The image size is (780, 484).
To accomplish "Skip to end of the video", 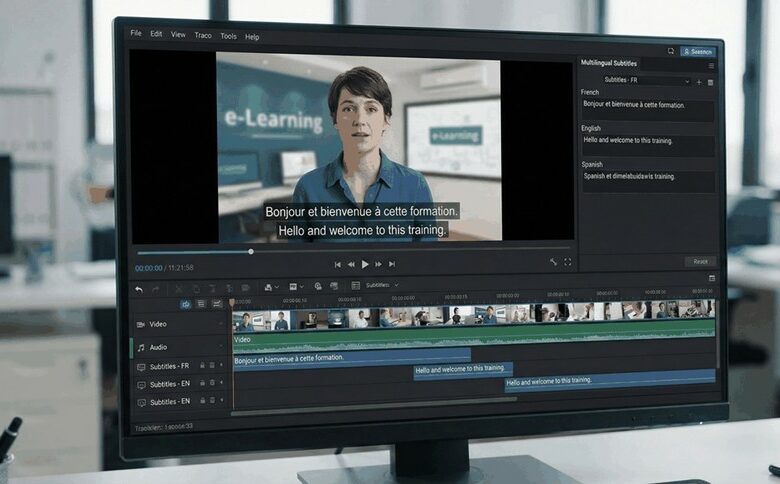I will pyautogui.click(x=392, y=264).
